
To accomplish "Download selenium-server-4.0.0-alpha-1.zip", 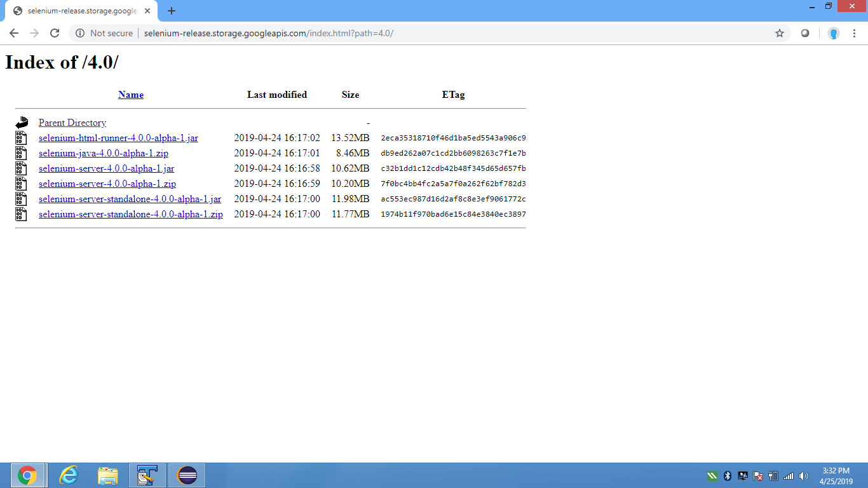I will (x=107, y=184).
